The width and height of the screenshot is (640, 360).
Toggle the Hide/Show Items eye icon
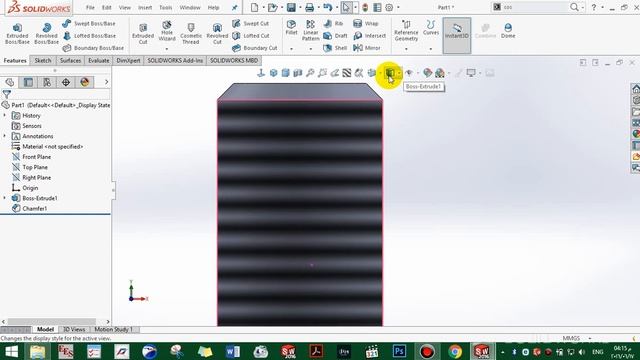[x=409, y=73]
